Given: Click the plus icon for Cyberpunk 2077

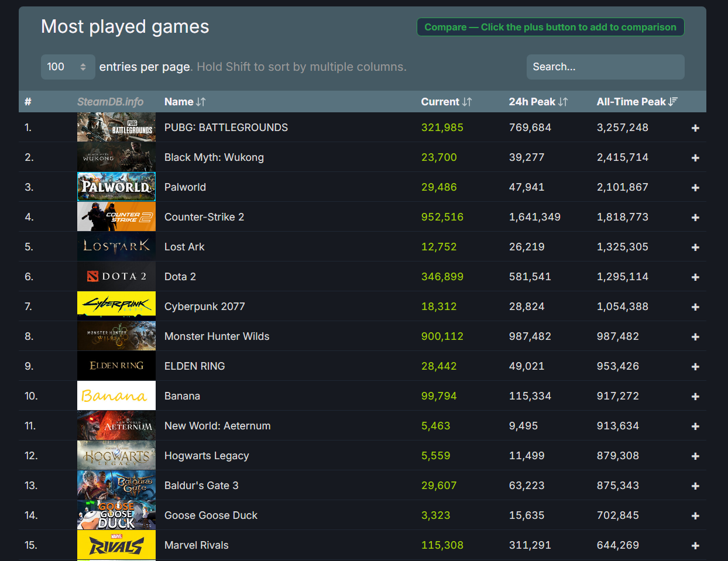Looking at the screenshot, I should point(695,307).
